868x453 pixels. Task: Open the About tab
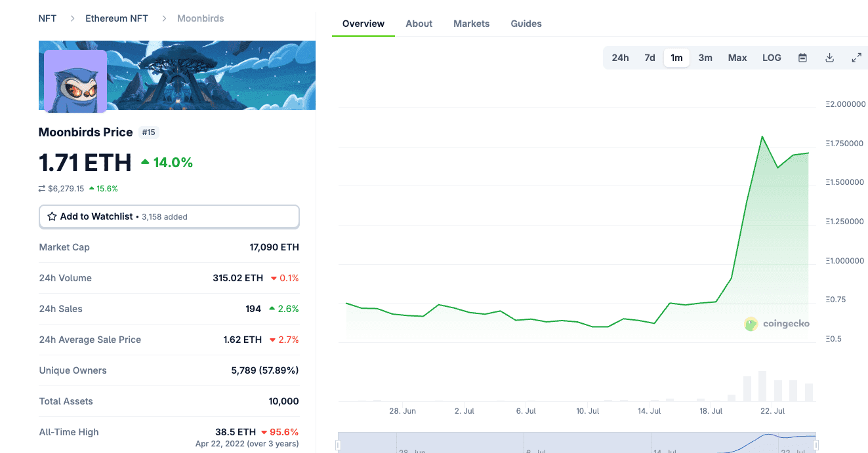click(x=419, y=24)
